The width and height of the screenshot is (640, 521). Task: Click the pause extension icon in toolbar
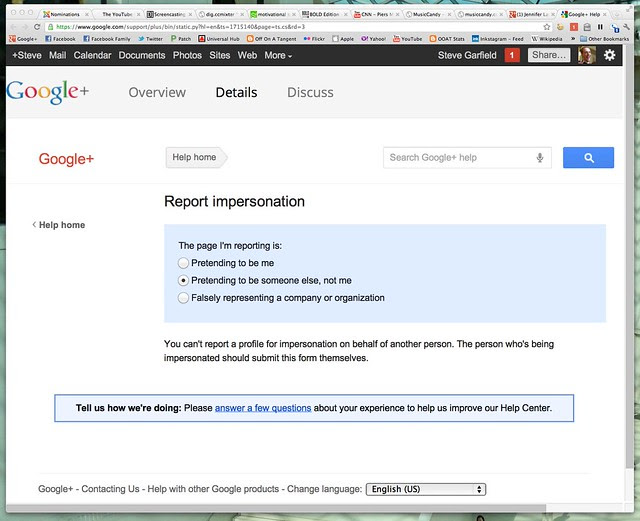(600, 27)
